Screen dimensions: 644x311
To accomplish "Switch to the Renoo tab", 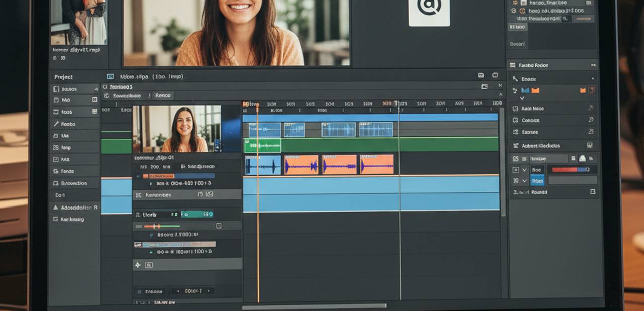I will tap(163, 95).
